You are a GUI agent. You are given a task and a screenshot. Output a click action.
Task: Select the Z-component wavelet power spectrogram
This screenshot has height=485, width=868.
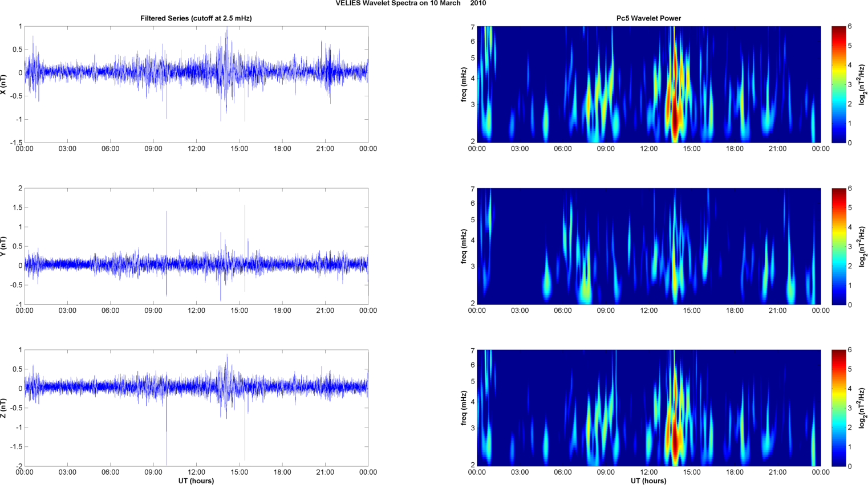pyautogui.click(x=648, y=408)
